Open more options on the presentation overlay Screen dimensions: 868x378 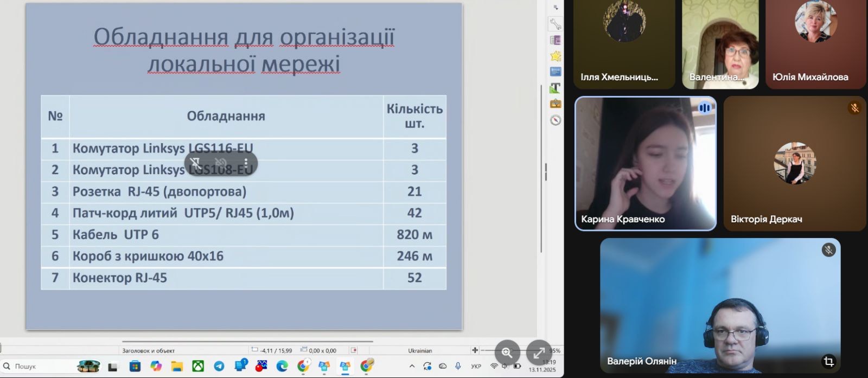(x=246, y=163)
